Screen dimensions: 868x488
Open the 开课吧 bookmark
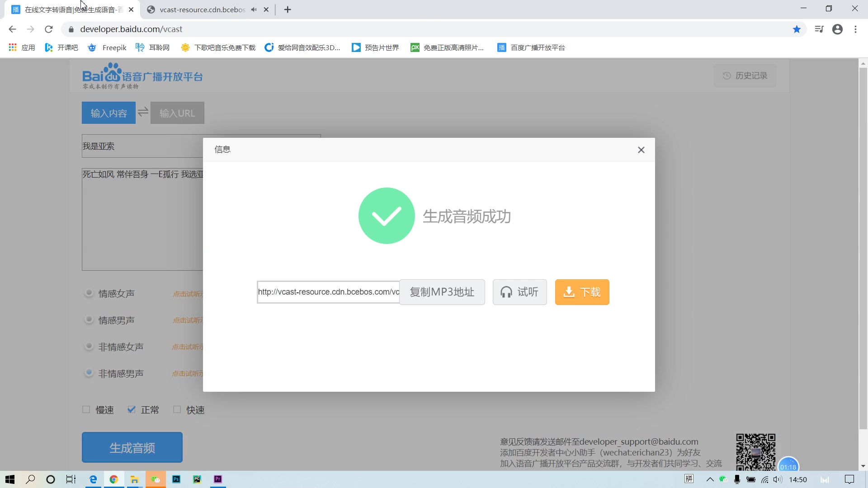[61, 47]
